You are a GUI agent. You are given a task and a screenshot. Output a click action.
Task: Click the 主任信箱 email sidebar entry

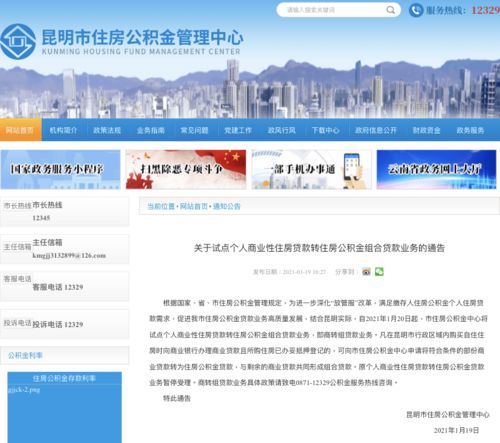coord(64,249)
